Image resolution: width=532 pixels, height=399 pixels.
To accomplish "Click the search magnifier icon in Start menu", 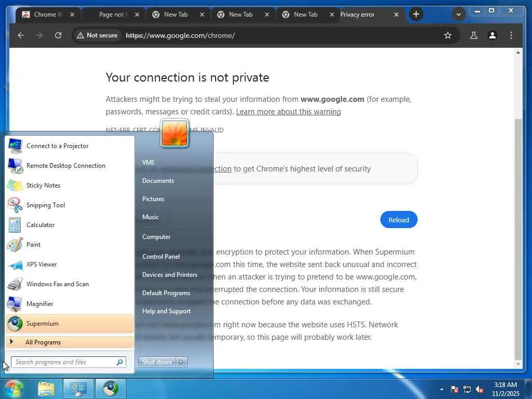I will pyautogui.click(x=120, y=362).
